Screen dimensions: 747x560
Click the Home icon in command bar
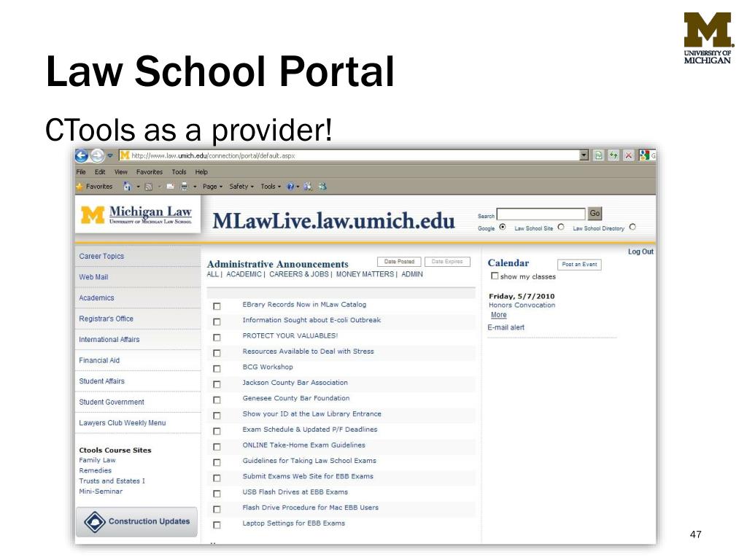tap(127, 187)
